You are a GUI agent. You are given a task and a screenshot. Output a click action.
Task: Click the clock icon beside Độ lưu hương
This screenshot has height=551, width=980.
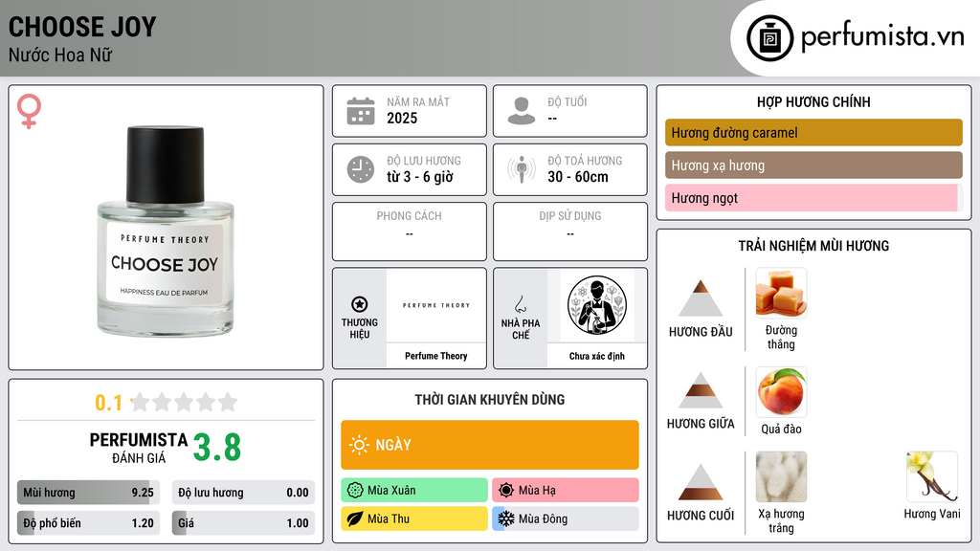pyautogui.click(x=361, y=169)
